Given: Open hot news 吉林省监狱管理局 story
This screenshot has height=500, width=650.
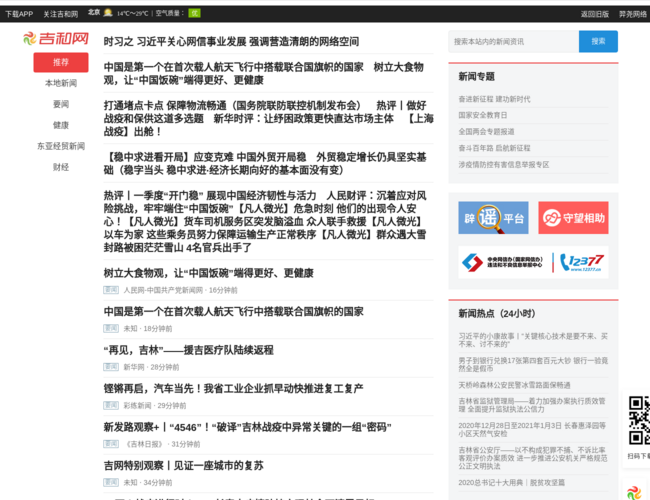Looking at the screenshot, I should coord(532,405).
